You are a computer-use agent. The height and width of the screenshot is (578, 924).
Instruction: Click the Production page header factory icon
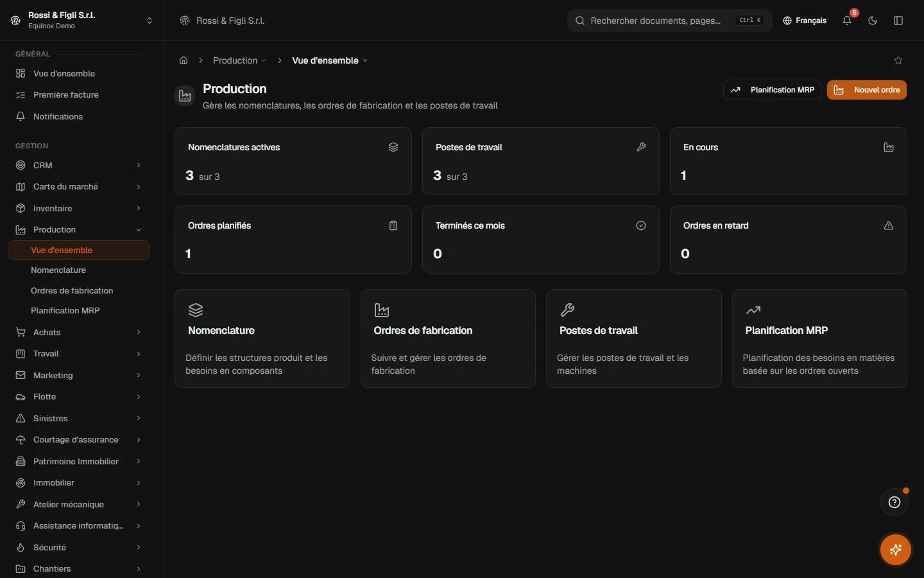[x=185, y=96]
